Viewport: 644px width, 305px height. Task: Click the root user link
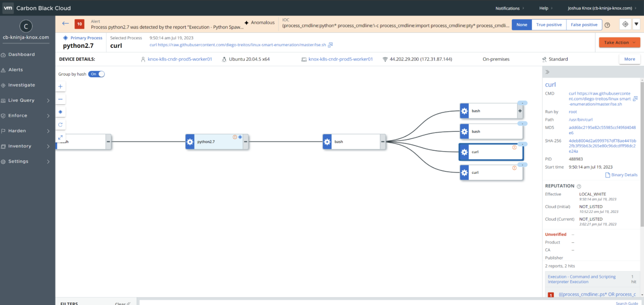(573, 112)
